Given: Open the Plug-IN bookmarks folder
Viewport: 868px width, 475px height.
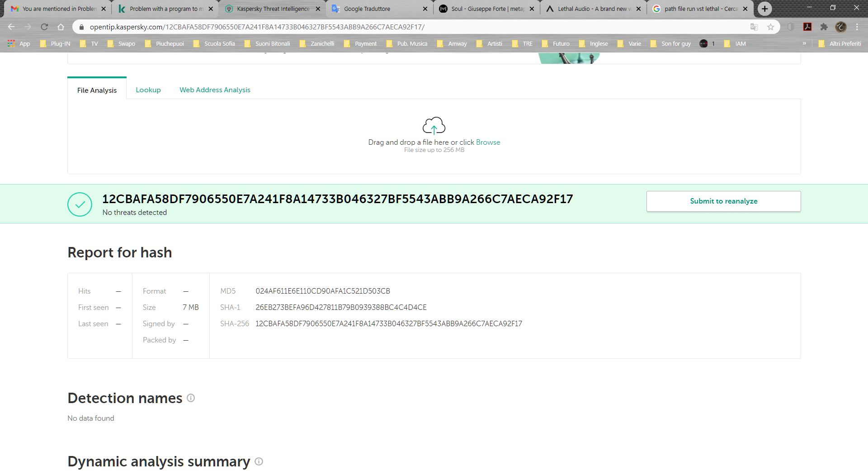Looking at the screenshot, I should tap(55, 43).
